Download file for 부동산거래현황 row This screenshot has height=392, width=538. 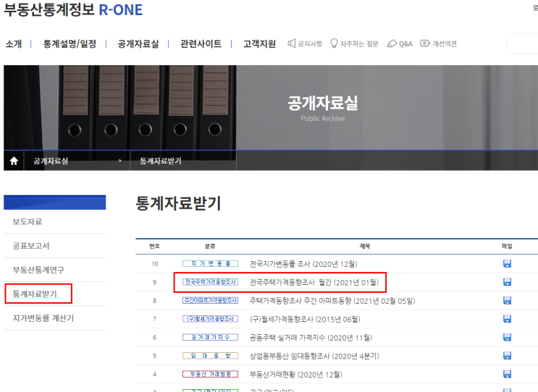point(507,374)
